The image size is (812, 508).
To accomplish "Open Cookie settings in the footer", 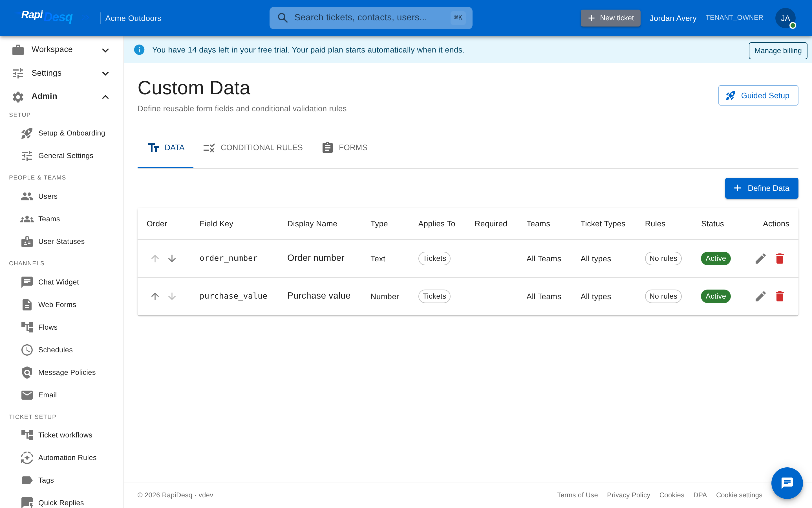I will pyautogui.click(x=739, y=495).
